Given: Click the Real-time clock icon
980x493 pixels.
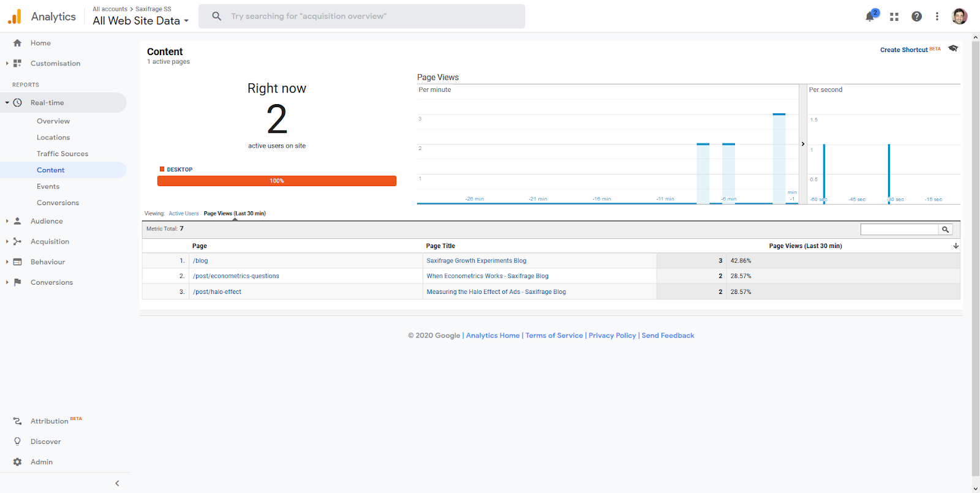Looking at the screenshot, I should point(17,103).
